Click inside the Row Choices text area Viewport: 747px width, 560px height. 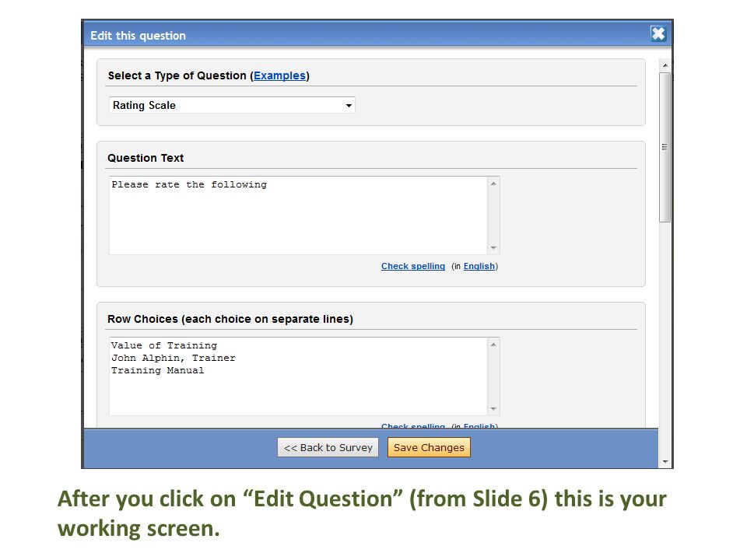coord(298,376)
